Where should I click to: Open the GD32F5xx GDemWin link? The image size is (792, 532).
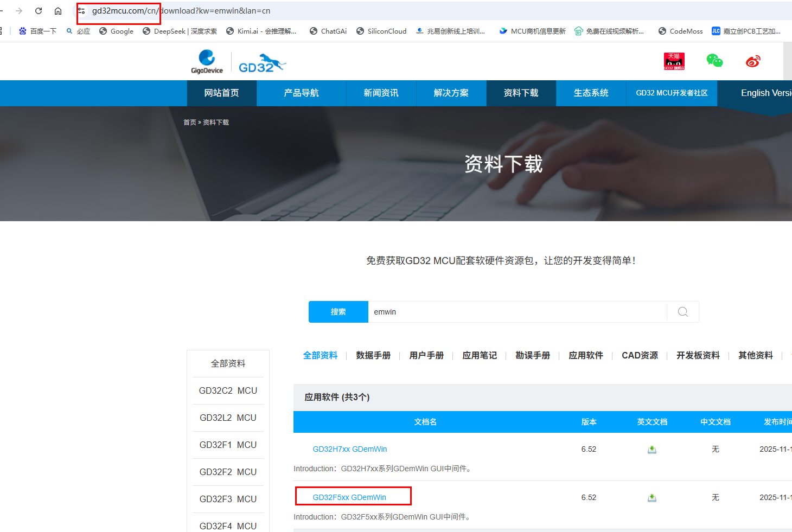click(x=349, y=497)
